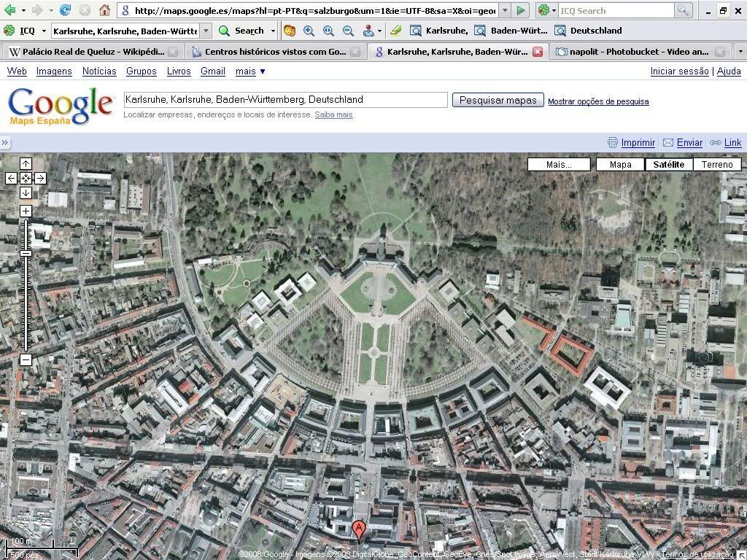Open the address bar URL history dropdown
Image resolution: width=747 pixels, height=560 pixels.
pyautogui.click(x=504, y=11)
